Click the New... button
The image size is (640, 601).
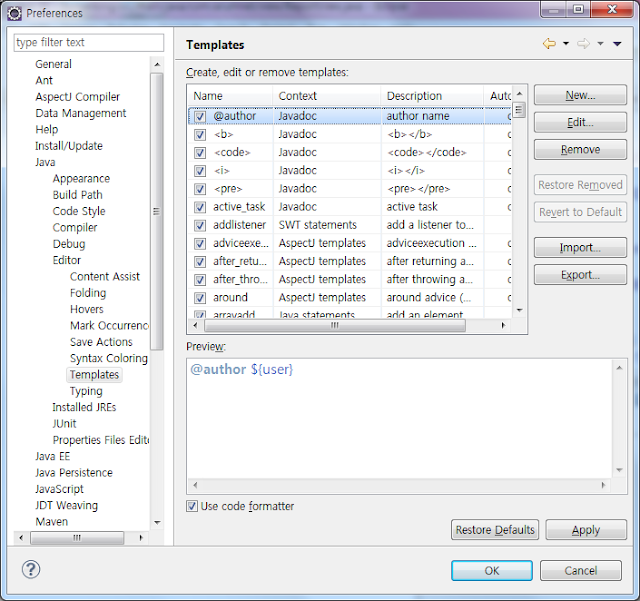point(580,95)
